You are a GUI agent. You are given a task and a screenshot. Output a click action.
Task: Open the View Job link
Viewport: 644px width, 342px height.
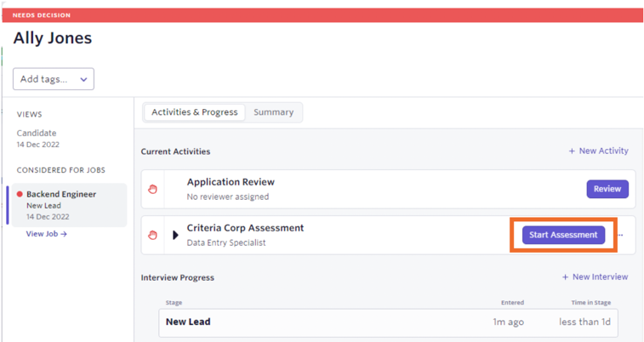47,234
